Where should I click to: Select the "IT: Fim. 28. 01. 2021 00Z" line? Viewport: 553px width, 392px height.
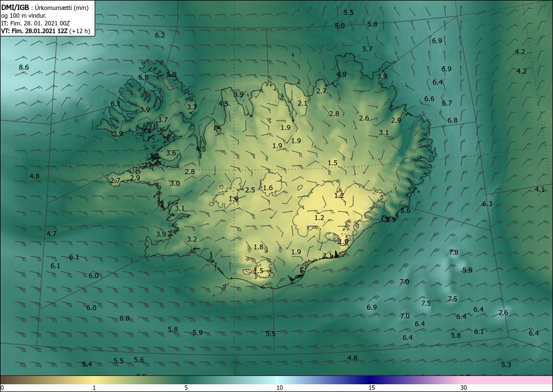click(x=35, y=23)
